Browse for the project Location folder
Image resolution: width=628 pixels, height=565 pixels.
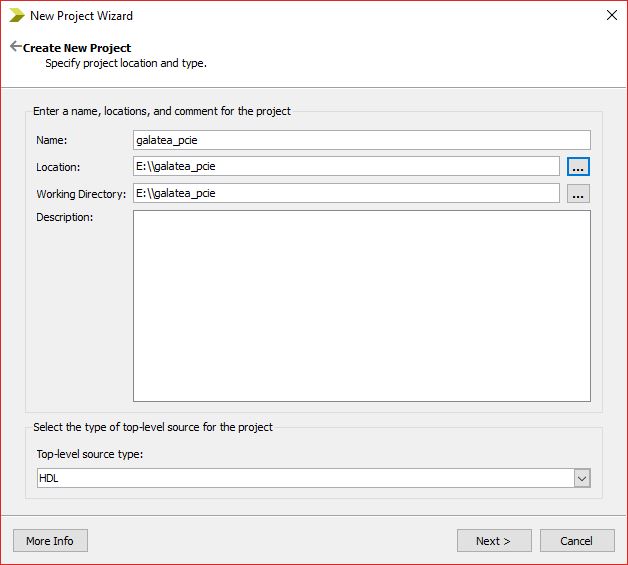pyautogui.click(x=578, y=167)
